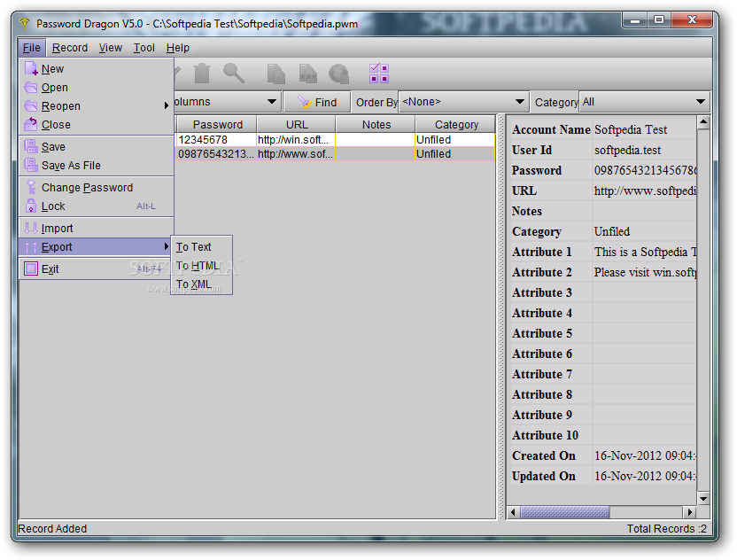This screenshot has height=560, width=737.
Task: Open the View menu
Action: point(111,48)
